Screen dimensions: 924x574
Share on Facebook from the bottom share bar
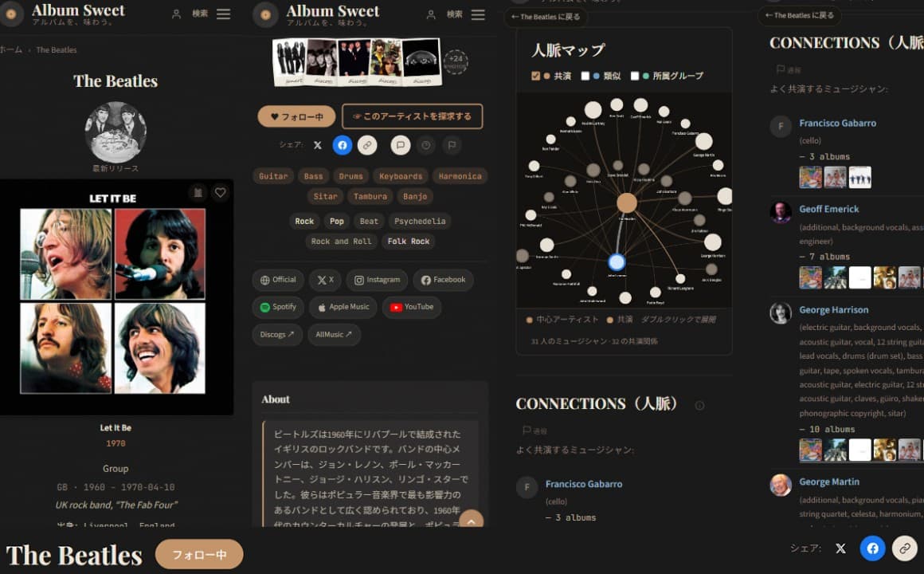point(872,548)
